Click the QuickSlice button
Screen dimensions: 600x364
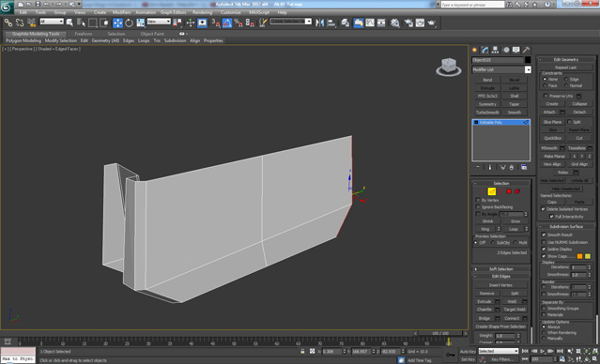pyautogui.click(x=552, y=138)
